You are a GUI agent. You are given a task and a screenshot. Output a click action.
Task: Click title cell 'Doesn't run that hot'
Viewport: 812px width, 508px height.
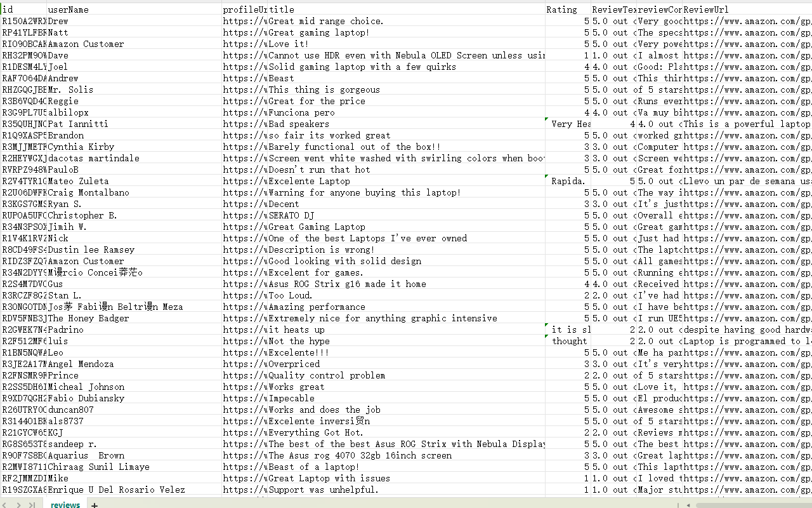(407, 170)
